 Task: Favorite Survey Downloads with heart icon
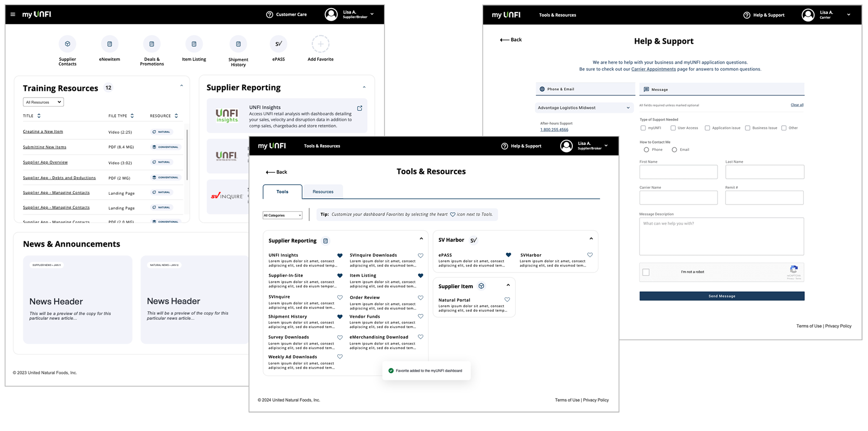tap(340, 337)
